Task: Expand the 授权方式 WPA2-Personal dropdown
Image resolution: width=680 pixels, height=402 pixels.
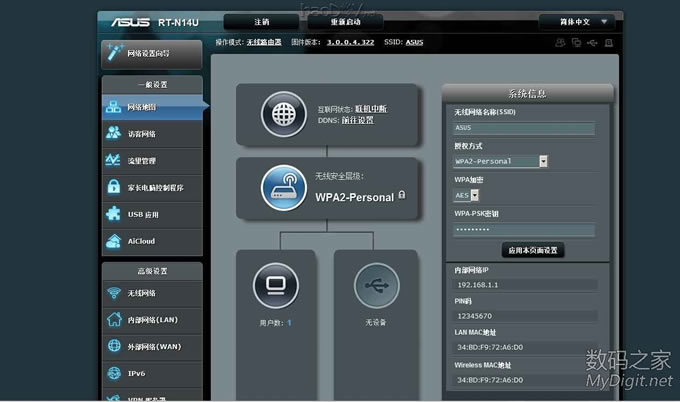Action: tap(543, 161)
